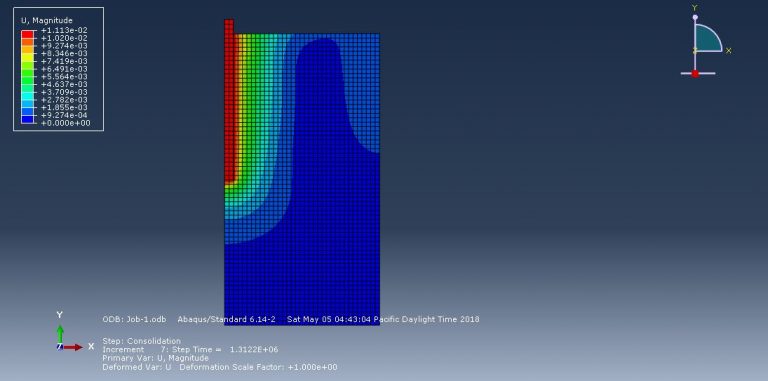Click the dark blue swatch at legend bottom
The height and width of the screenshot is (381, 768).
[27, 119]
